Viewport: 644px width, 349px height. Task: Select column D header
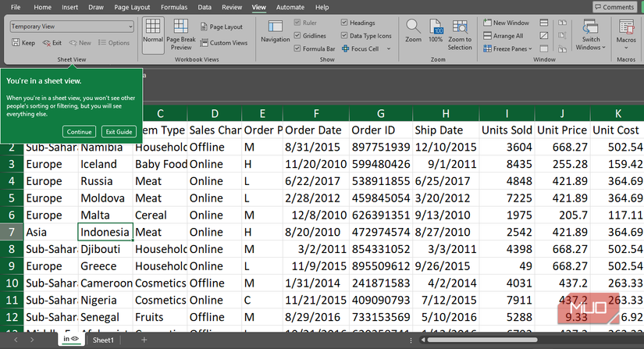tap(215, 114)
